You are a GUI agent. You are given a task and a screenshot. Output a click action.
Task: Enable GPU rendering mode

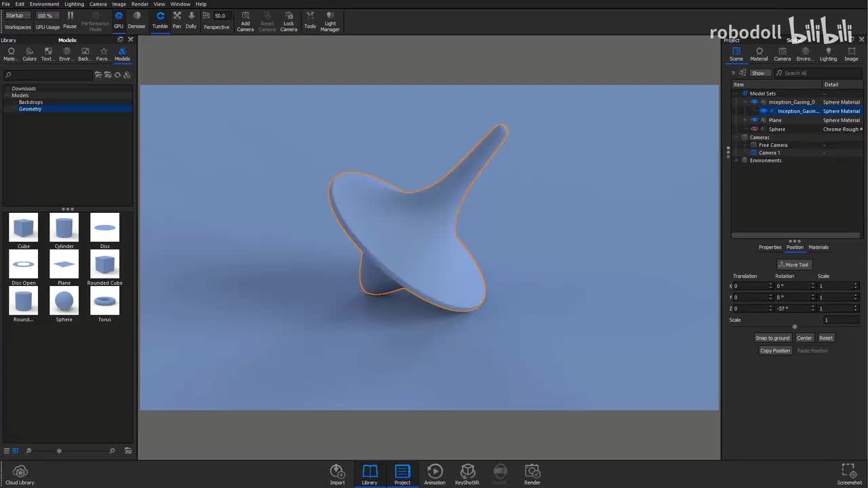tap(119, 20)
